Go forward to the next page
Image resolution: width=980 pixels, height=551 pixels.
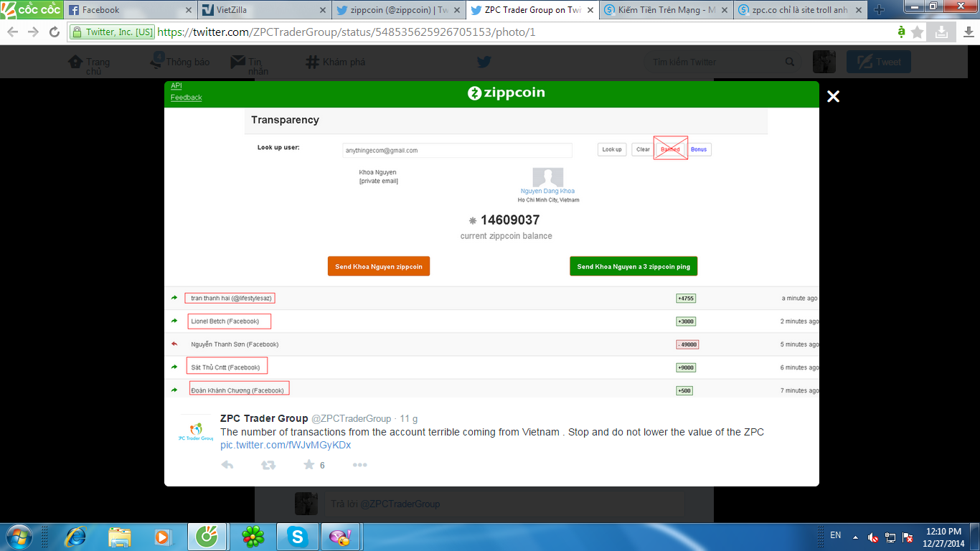click(33, 32)
